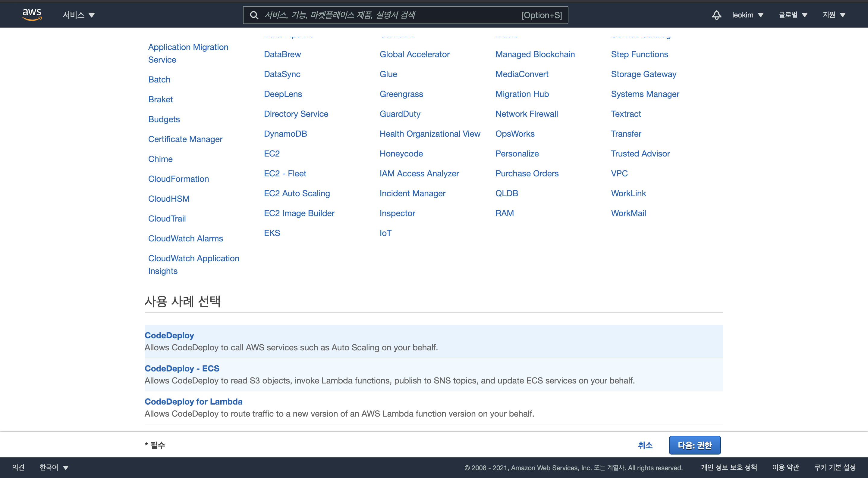Open the EKS service
The image size is (868, 478).
[272, 232]
